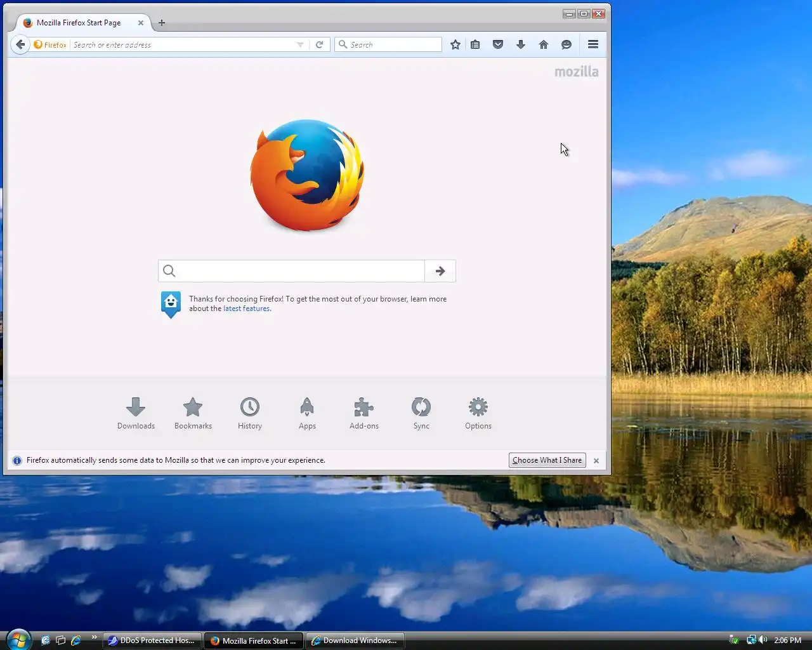Maximize the Firefox window

584,13
